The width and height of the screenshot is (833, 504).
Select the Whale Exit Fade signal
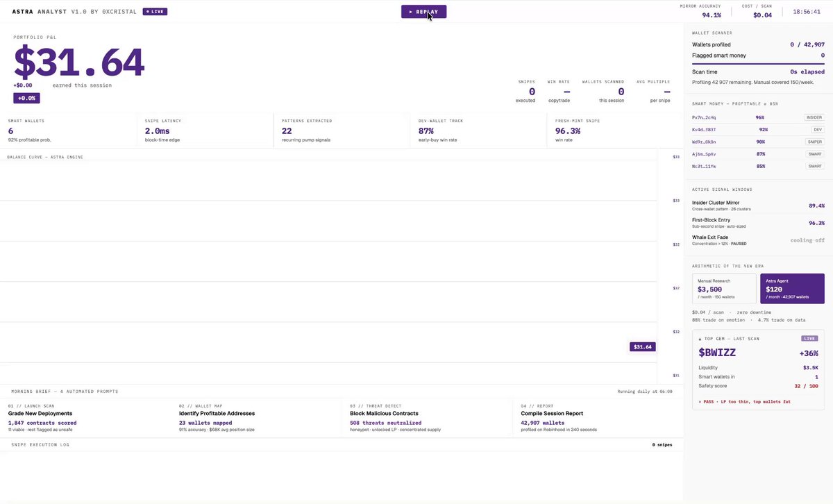758,240
